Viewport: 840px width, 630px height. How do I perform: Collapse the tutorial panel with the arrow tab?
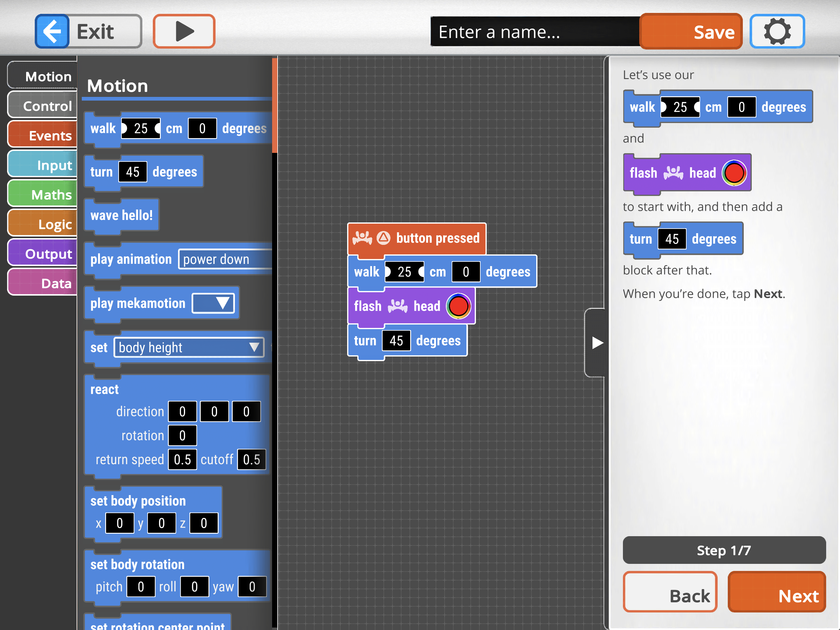595,343
